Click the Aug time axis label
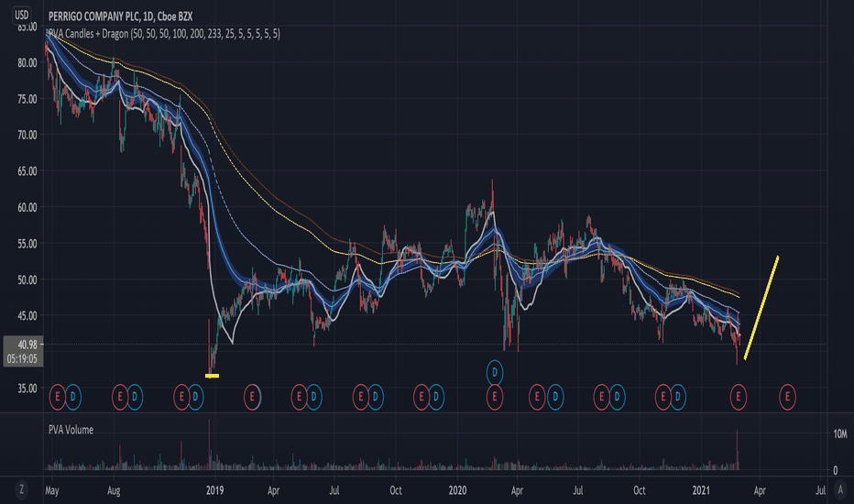 click(x=114, y=490)
